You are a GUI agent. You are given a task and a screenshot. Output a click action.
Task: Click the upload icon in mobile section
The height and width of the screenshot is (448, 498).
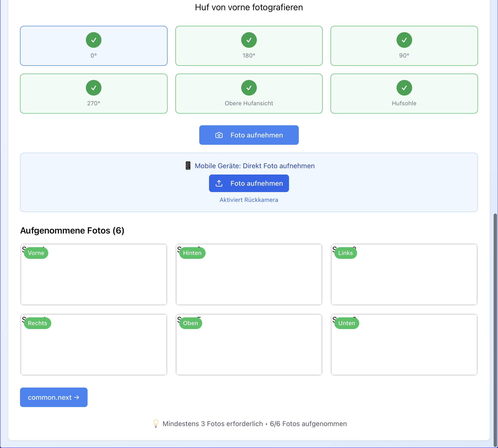tap(219, 183)
